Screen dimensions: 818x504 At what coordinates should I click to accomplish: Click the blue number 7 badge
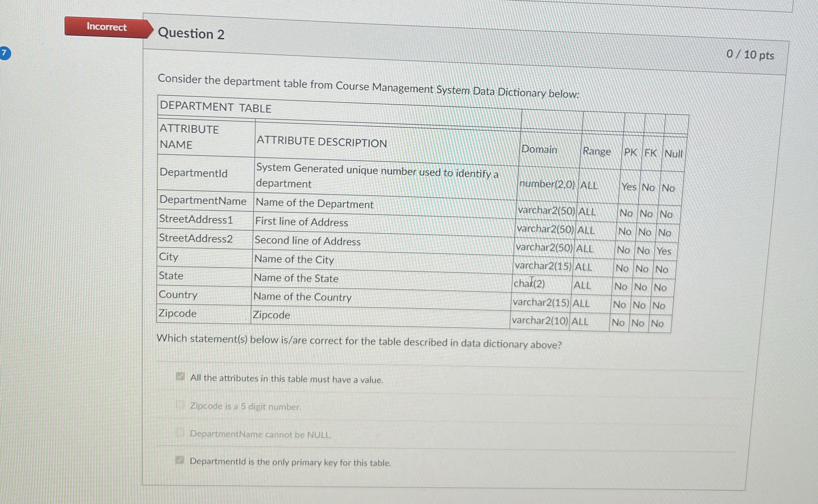coord(5,53)
